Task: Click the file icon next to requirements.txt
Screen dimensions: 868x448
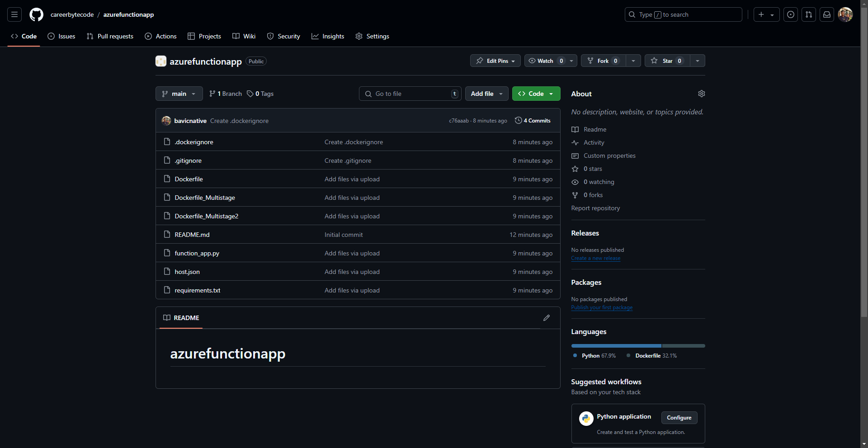Action: point(167,290)
